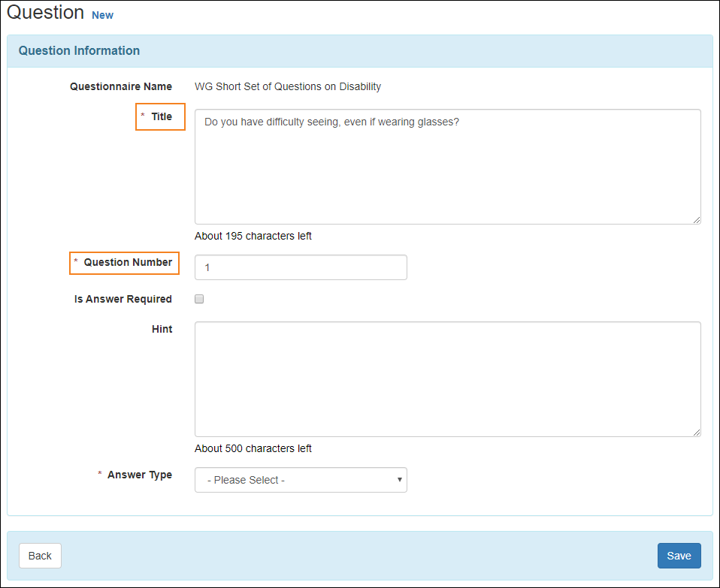Click the Is Answer Required label
This screenshot has height=588, width=720.
(x=123, y=299)
